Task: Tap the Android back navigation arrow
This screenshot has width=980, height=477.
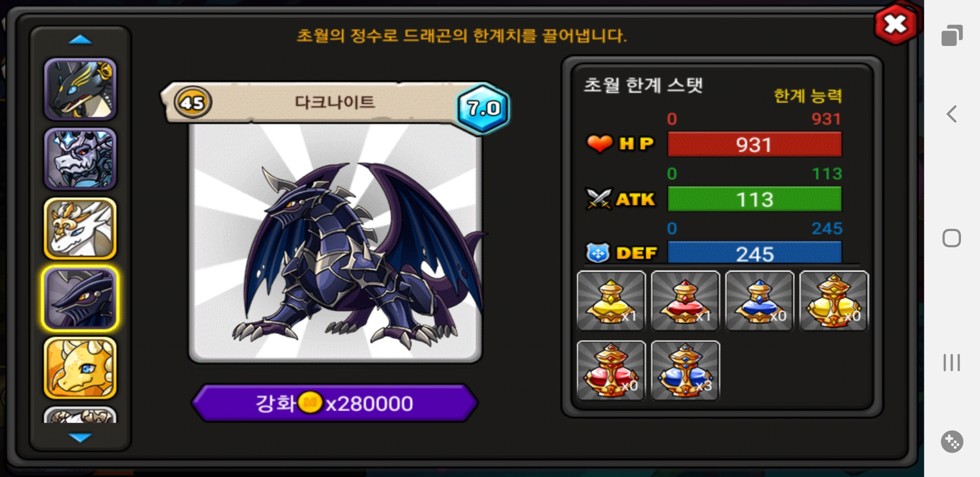Action: pos(952,114)
